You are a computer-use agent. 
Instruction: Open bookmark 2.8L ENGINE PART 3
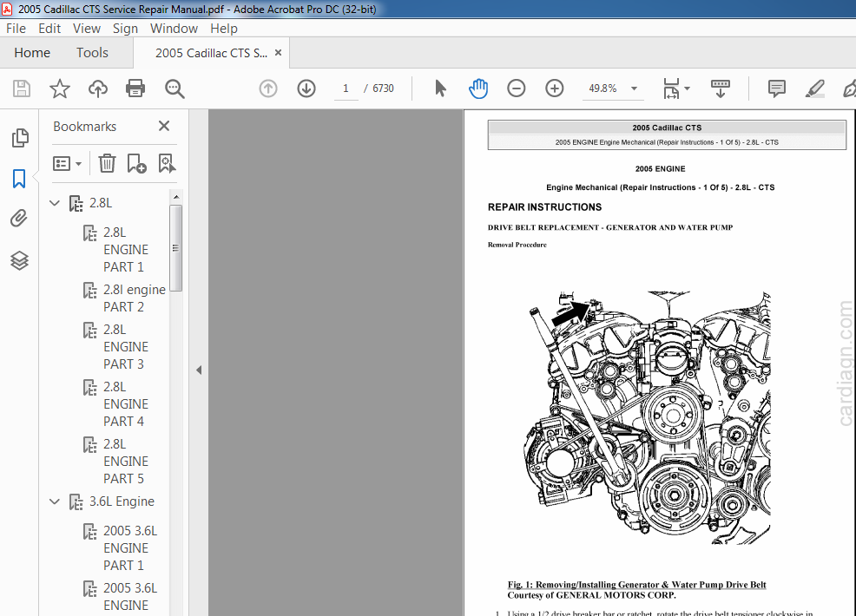[126, 346]
